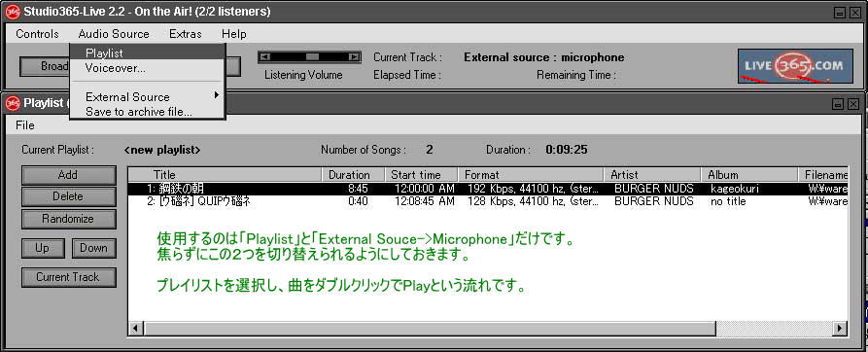This screenshot has width=868, height=352.
Task: Sort playlist by Title column header
Action: click(225, 175)
